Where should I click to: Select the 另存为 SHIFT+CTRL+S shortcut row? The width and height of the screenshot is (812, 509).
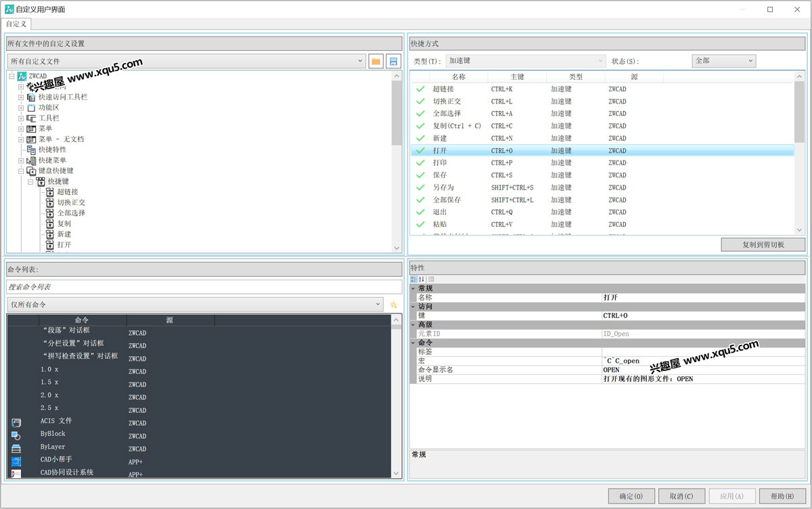tap(602, 187)
